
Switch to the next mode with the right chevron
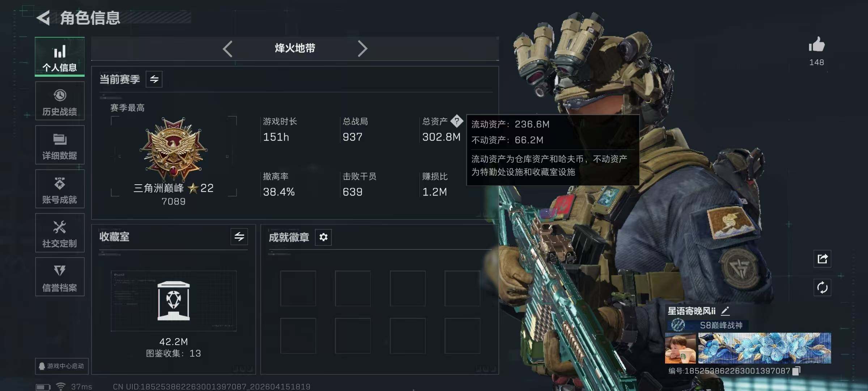click(x=362, y=49)
